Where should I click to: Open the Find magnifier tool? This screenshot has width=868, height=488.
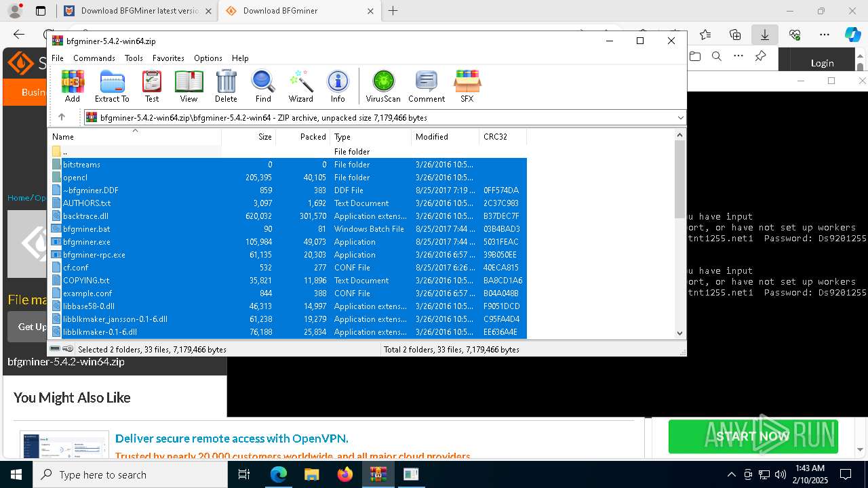263,86
